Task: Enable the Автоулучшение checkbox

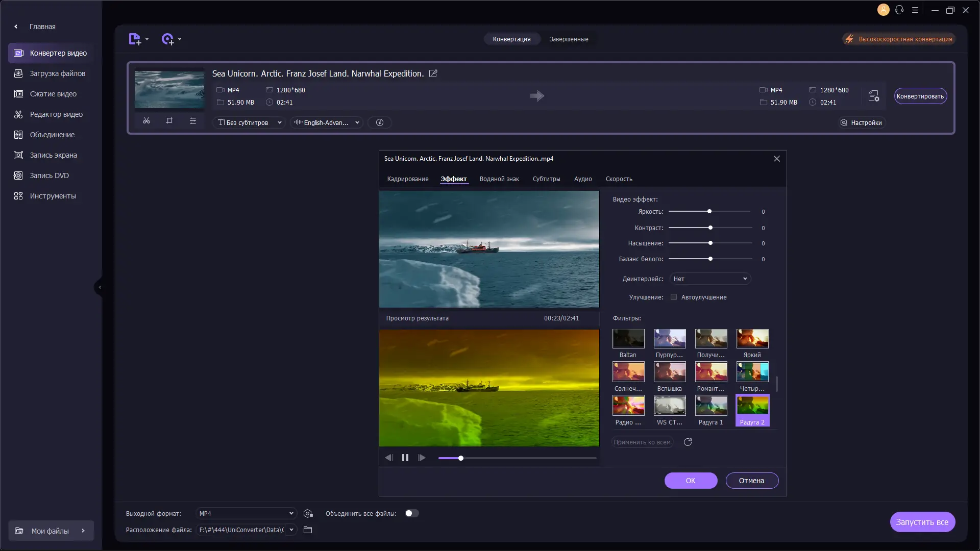Action: 674,297
